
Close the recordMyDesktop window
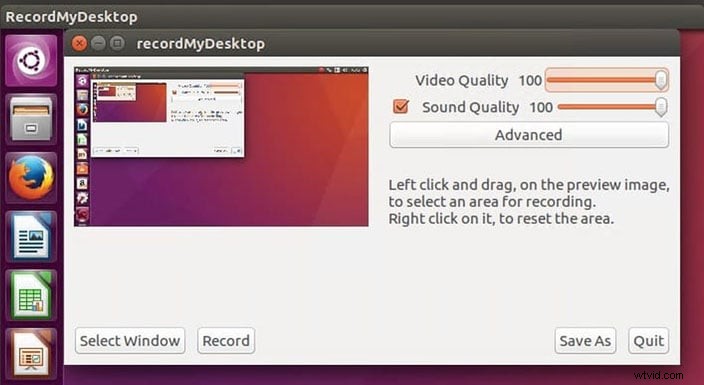[79, 44]
